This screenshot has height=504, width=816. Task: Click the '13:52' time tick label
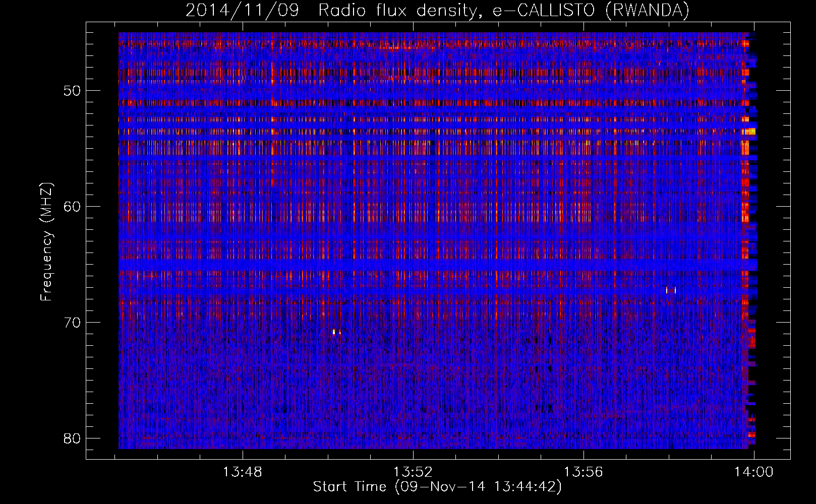point(413,472)
